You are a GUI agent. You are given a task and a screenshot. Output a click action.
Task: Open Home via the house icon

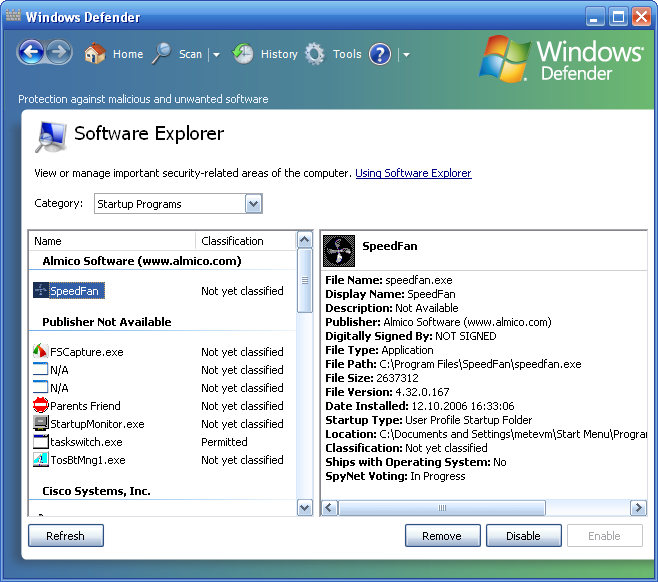(95, 54)
